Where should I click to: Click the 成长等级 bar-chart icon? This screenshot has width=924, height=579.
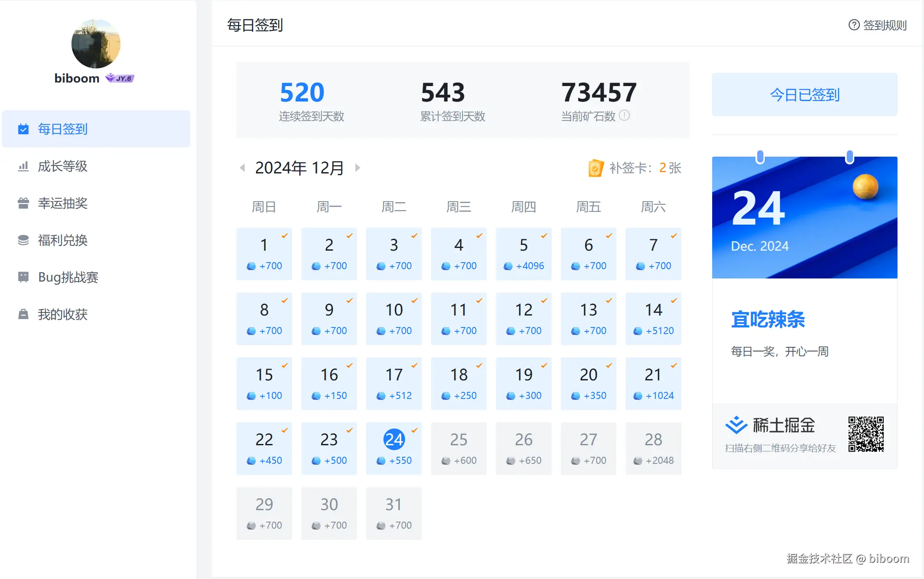23,166
